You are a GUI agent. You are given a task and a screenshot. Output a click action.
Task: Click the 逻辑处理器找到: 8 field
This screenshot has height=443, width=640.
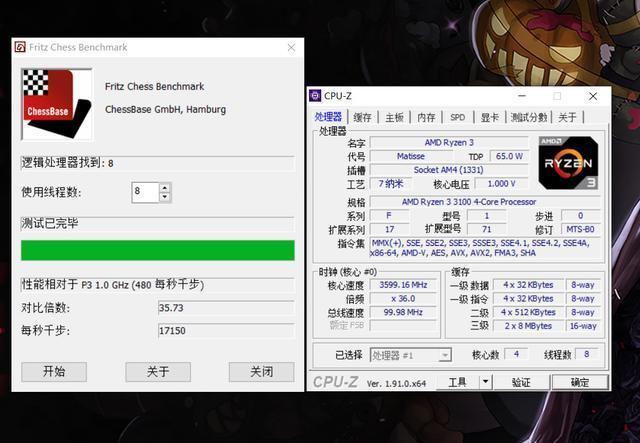[158, 163]
